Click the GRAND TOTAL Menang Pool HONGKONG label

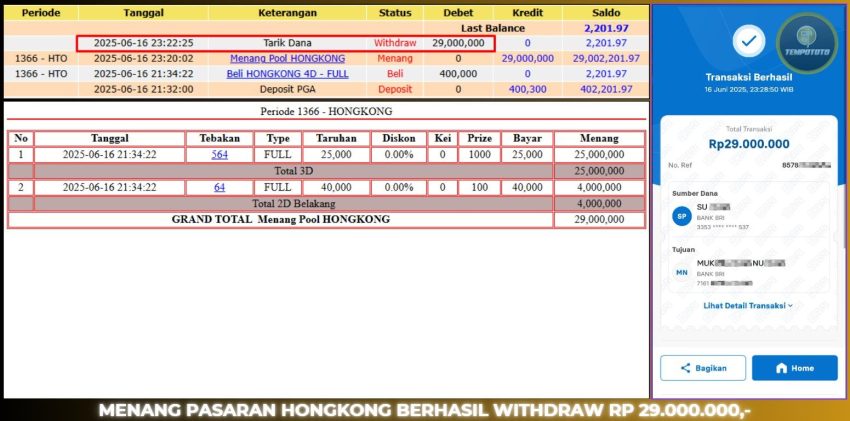280,219
